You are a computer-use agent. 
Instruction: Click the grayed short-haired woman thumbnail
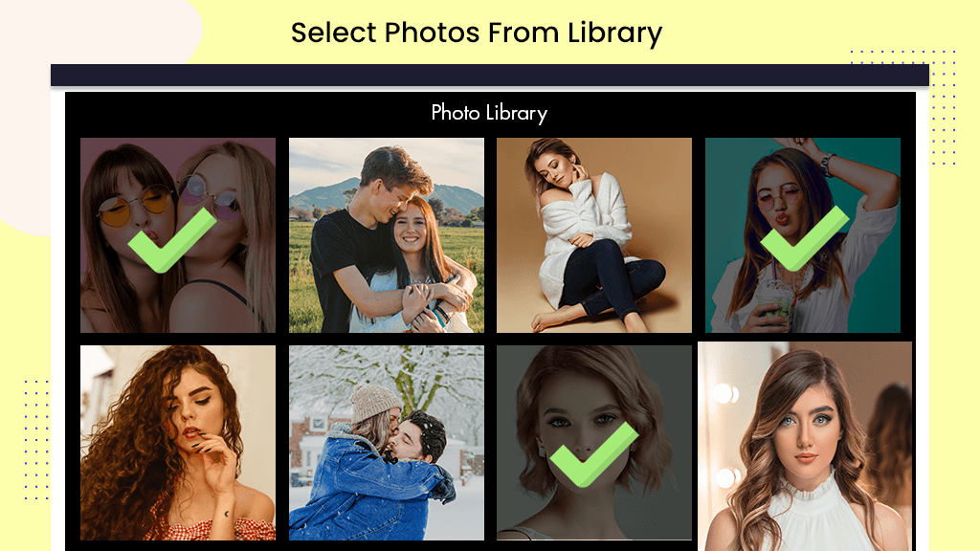coord(594,443)
